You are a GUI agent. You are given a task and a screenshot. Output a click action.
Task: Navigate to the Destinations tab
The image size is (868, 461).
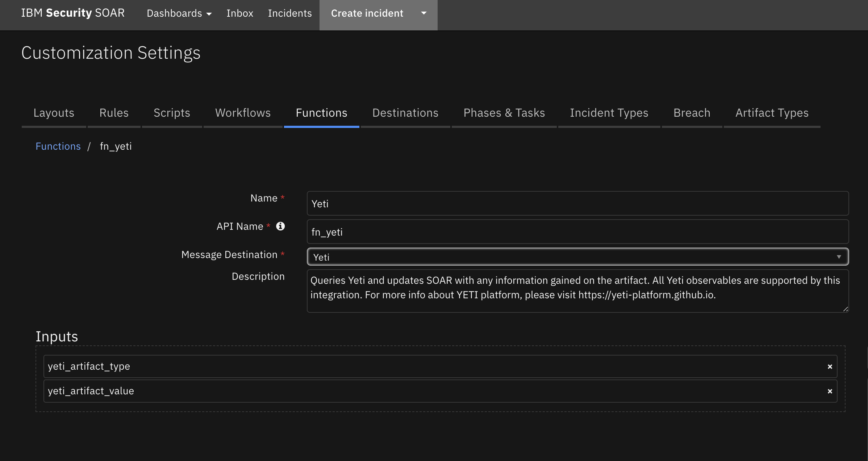coord(405,112)
